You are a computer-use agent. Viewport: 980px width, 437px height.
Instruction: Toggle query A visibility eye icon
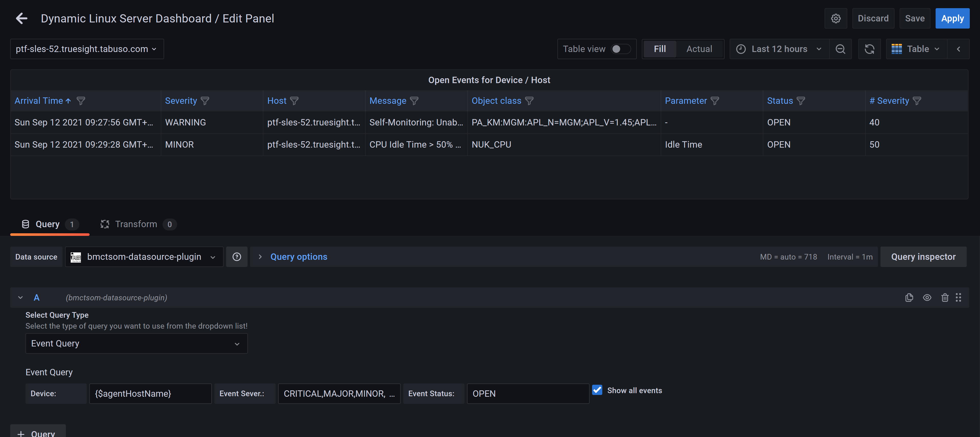click(x=927, y=298)
